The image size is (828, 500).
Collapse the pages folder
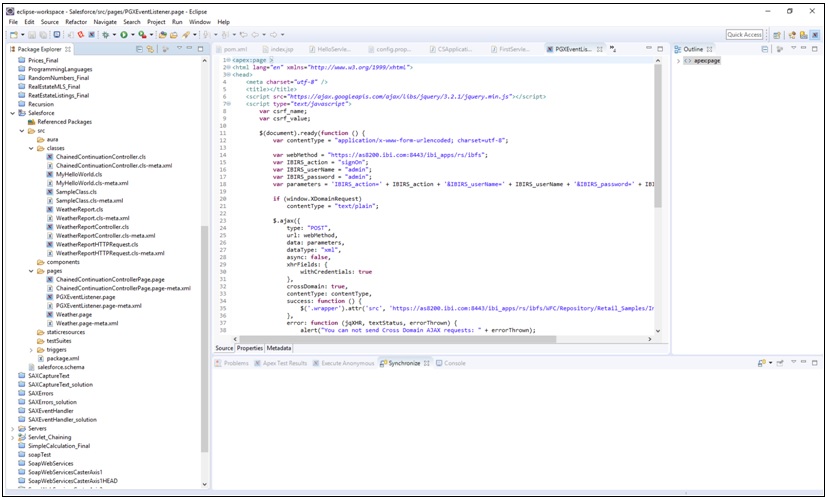(x=31, y=271)
